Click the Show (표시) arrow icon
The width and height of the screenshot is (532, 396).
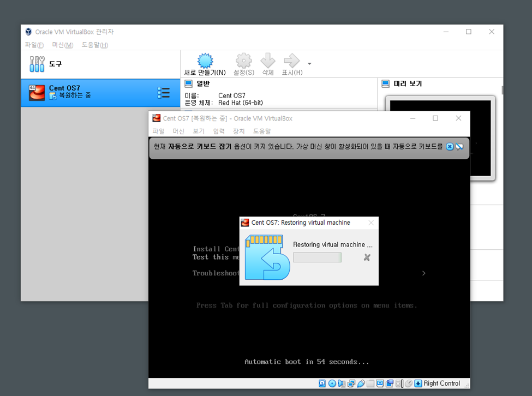click(292, 61)
